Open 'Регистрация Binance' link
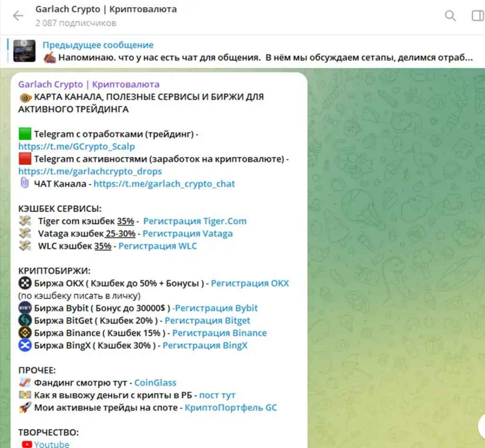 pos(219,333)
